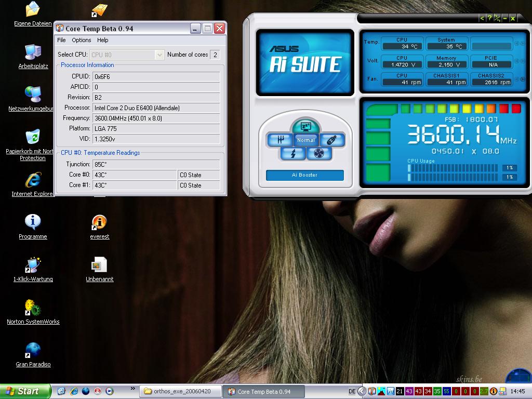Open the Programme desktop icon

33,227
